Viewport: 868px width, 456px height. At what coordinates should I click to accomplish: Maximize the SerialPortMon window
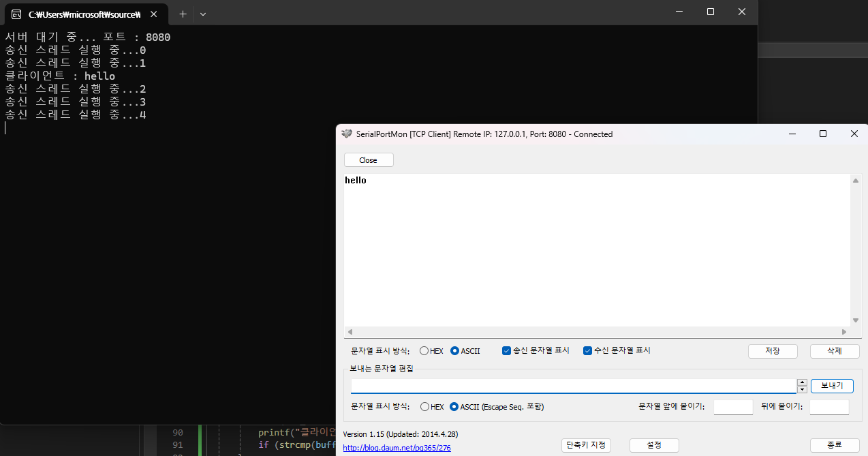click(823, 134)
